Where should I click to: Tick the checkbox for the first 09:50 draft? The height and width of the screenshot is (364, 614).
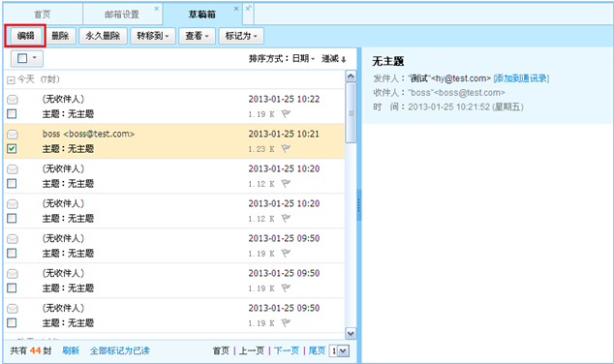coord(12,254)
